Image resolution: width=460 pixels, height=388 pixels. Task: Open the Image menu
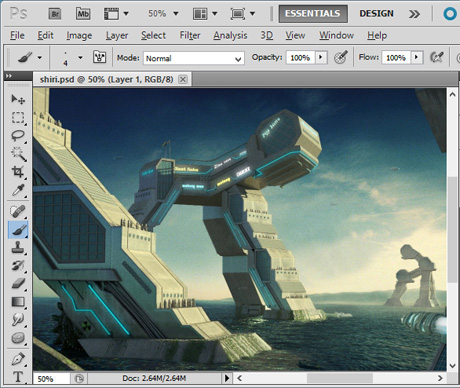[79, 36]
